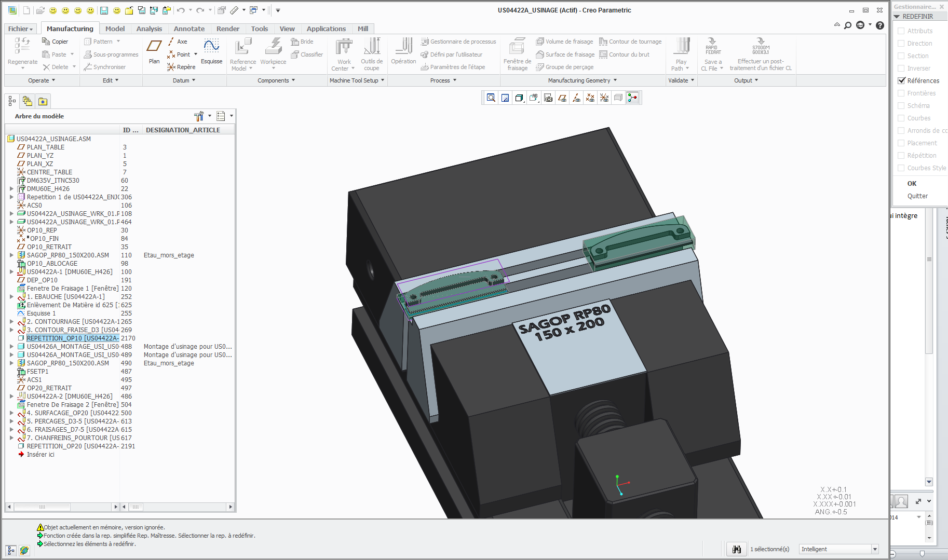Show the Model Tree tab icon
Image resolution: width=948 pixels, height=560 pixels.
pyautogui.click(x=12, y=101)
